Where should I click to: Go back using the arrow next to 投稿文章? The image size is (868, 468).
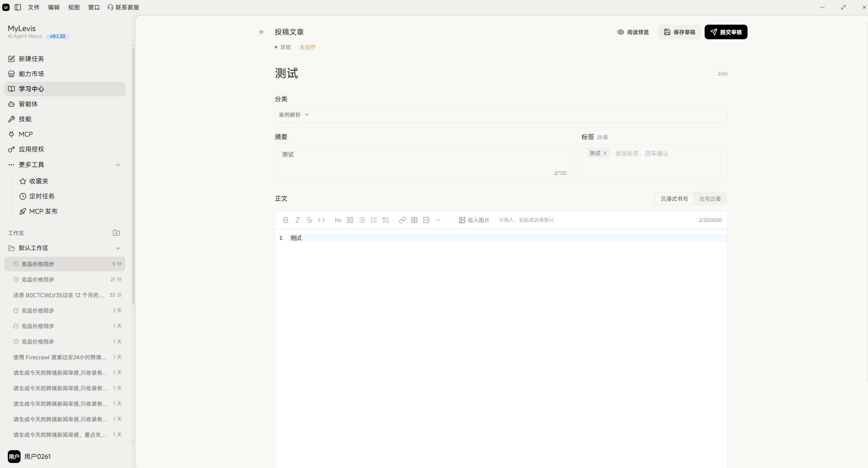pos(262,32)
